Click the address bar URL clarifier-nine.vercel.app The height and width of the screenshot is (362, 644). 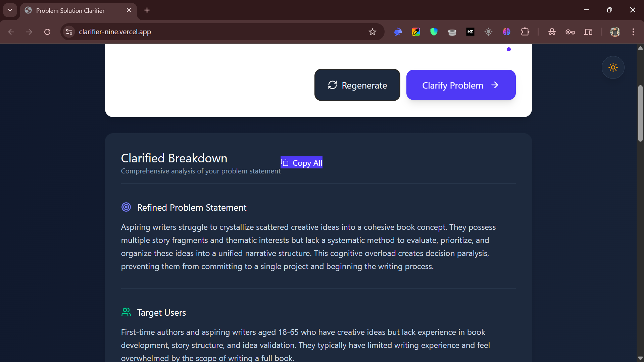pos(115,32)
